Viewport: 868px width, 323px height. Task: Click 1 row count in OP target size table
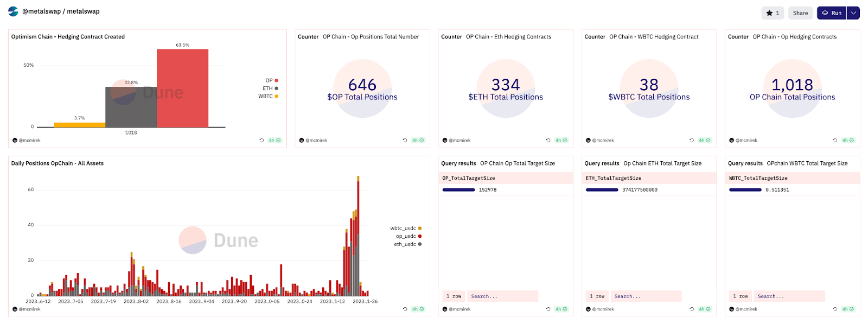click(x=454, y=296)
